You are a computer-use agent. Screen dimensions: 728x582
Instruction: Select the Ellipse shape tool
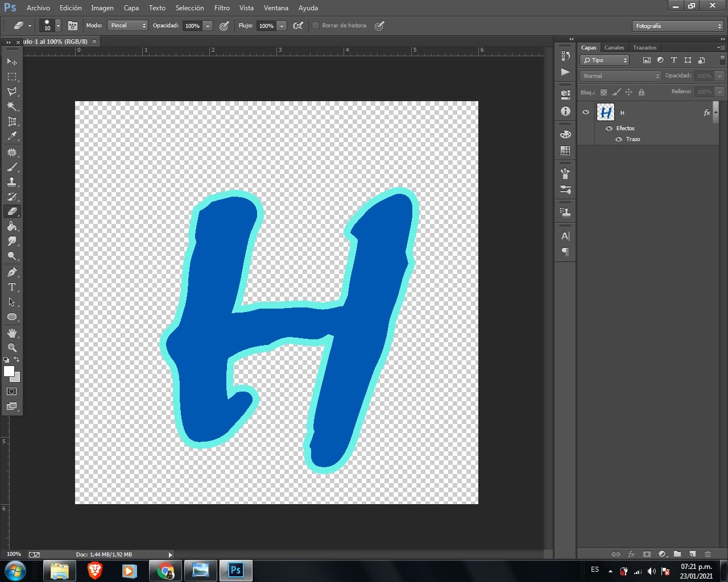click(x=12, y=317)
